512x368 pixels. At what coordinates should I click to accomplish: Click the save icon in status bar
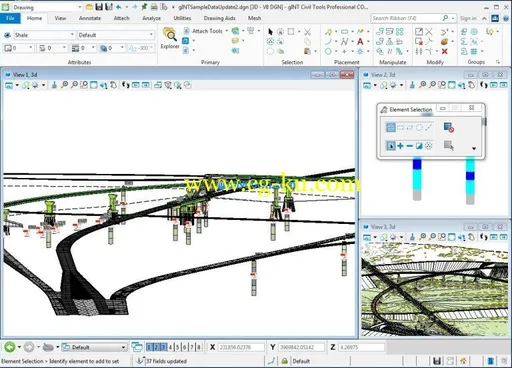(x=437, y=361)
